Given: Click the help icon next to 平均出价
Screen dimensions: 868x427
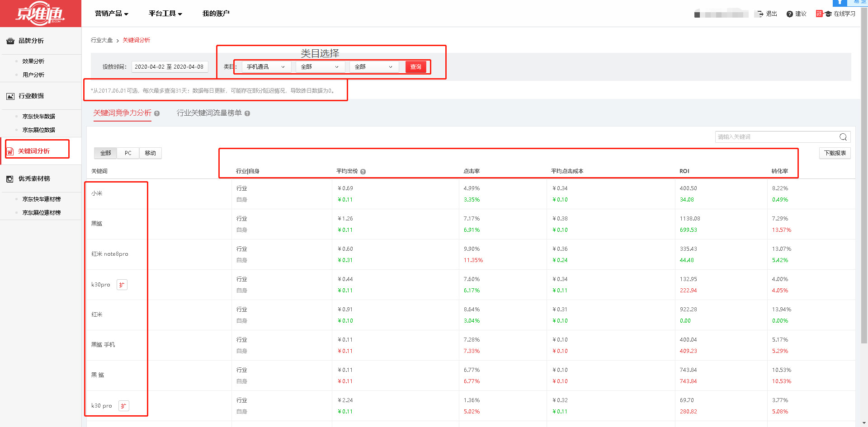Looking at the screenshot, I should [x=363, y=172].
